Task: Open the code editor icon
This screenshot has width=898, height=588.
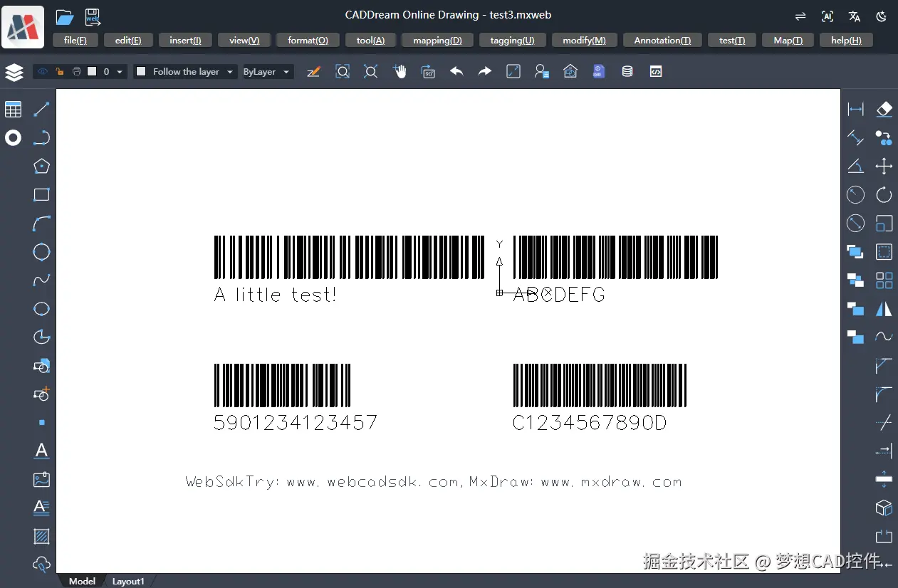Action: click(656, 72)
